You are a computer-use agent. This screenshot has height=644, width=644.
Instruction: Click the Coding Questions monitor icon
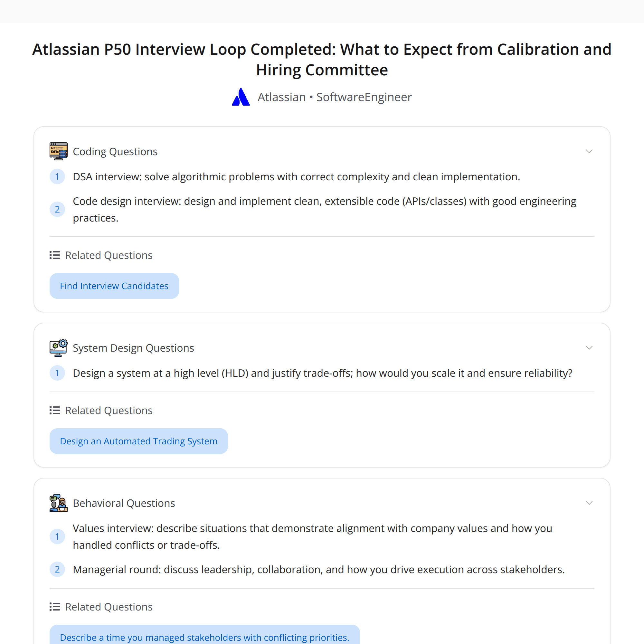tap(58, 151)
